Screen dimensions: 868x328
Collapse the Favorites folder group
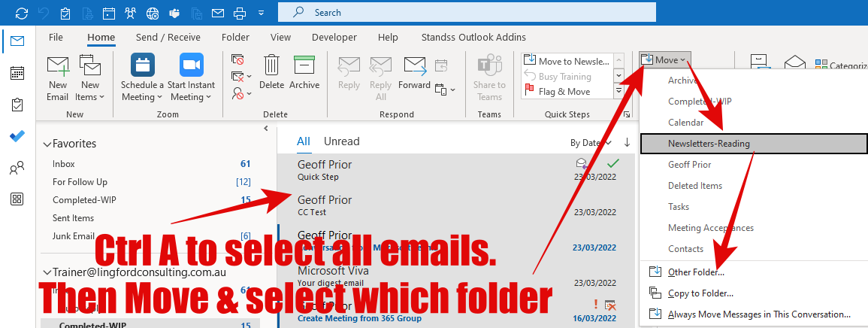tap(47, 144)
